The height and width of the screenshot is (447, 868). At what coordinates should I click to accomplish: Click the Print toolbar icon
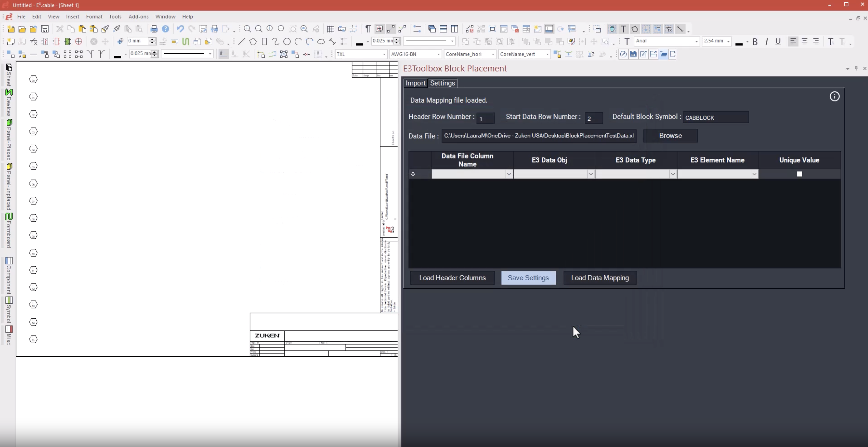154,29
